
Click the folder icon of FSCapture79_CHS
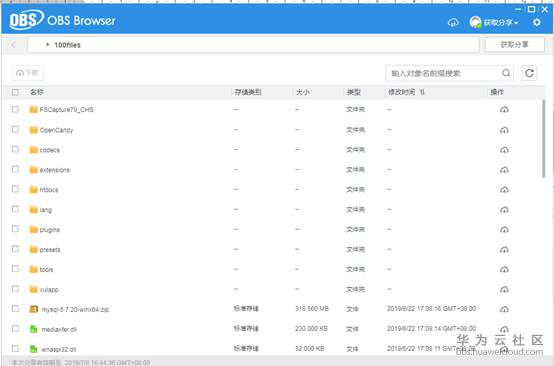tap(34, 109)
